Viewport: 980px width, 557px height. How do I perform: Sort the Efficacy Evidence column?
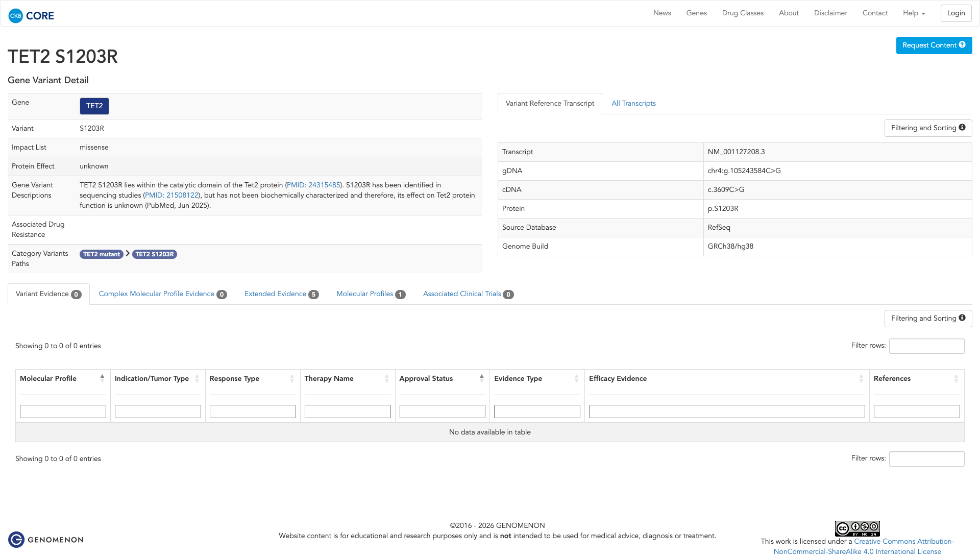[861, 378]
